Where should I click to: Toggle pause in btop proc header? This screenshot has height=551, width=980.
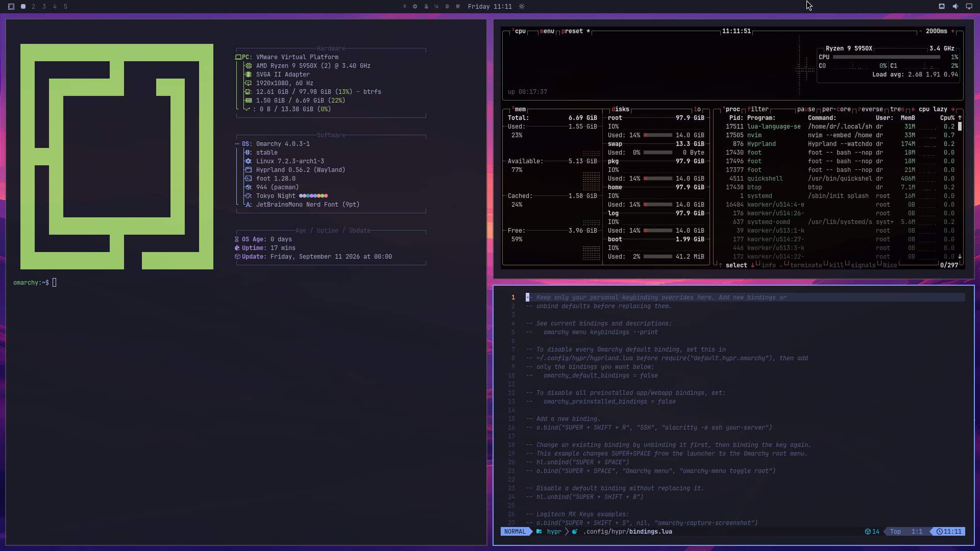(x=806, y=109)
